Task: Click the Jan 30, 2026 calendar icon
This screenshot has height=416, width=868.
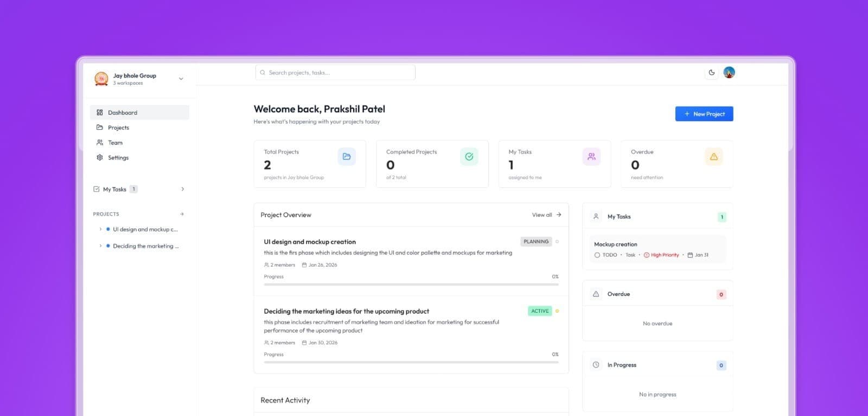Action: coord(304,343)
